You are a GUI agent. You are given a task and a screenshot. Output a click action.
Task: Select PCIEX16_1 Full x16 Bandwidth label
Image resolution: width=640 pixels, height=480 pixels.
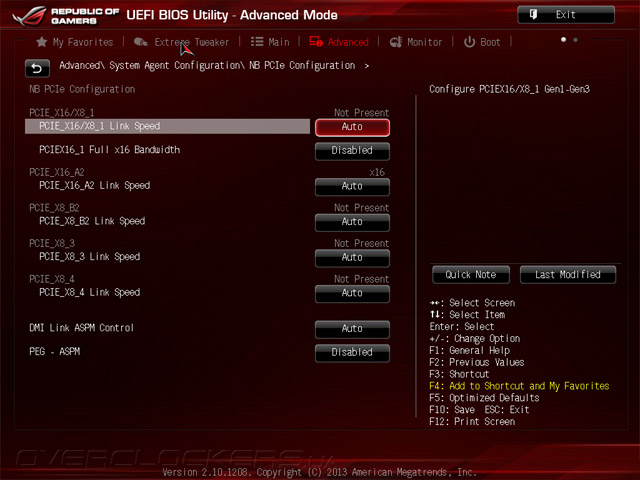point(109,150)
